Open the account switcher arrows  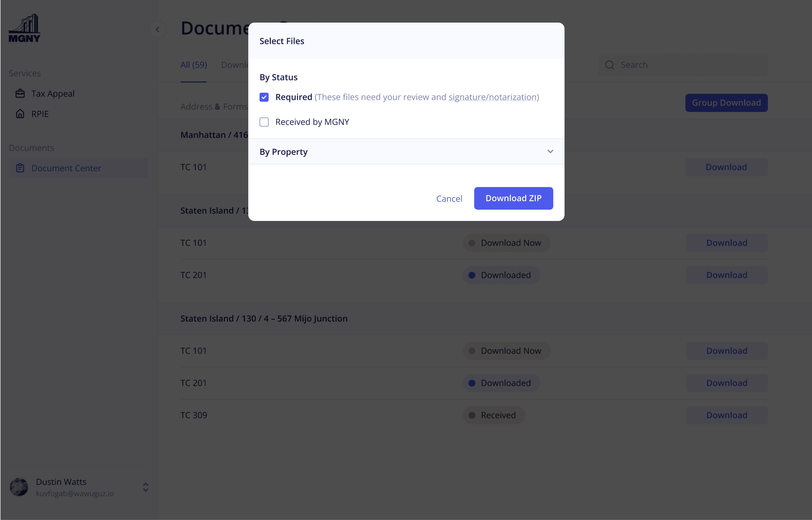(146, 487)
